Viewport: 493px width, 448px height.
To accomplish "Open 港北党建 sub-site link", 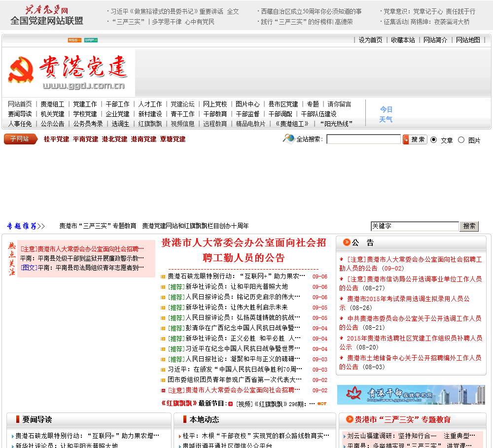I will 114,139.
